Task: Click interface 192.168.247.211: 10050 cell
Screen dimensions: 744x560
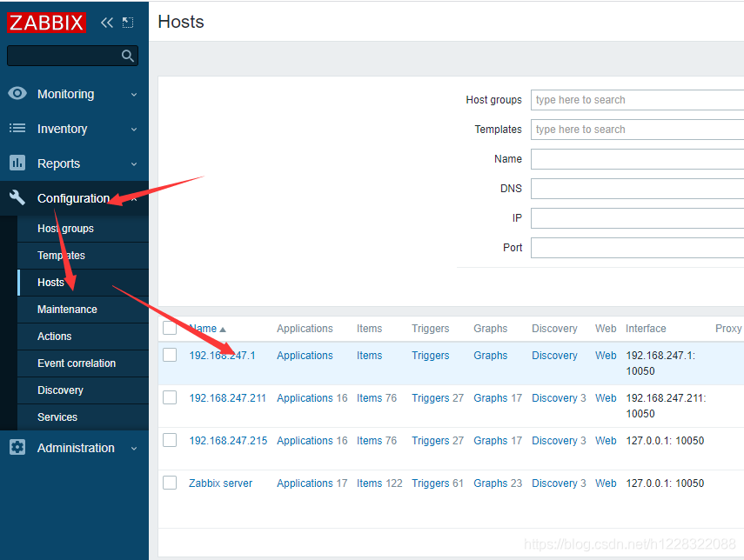Action: 666,405
